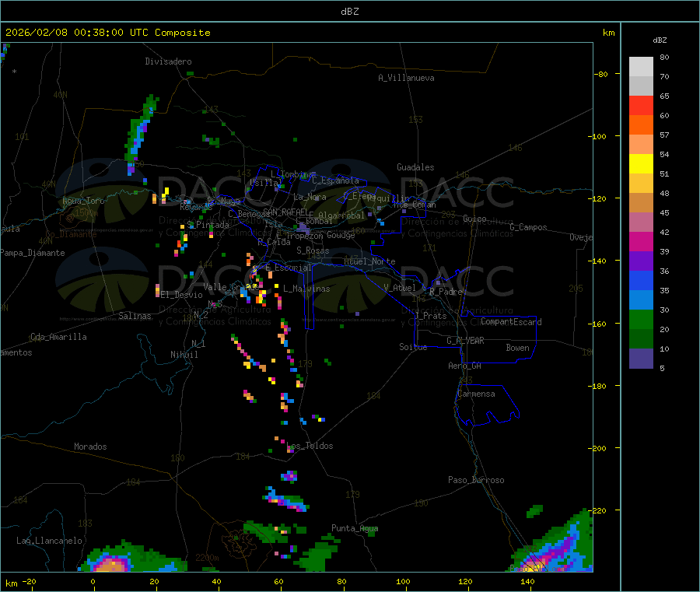Screen dimensions: 700x592
Task: Click the Punta_Agua map label
Action: coord(355,528)
